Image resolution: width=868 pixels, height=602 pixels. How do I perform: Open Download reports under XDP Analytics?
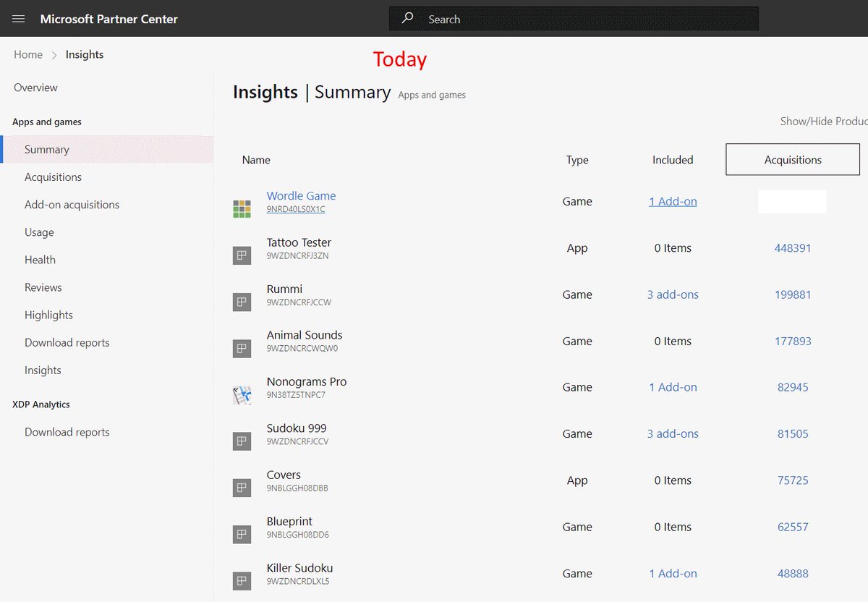click(x=67, y=432)
